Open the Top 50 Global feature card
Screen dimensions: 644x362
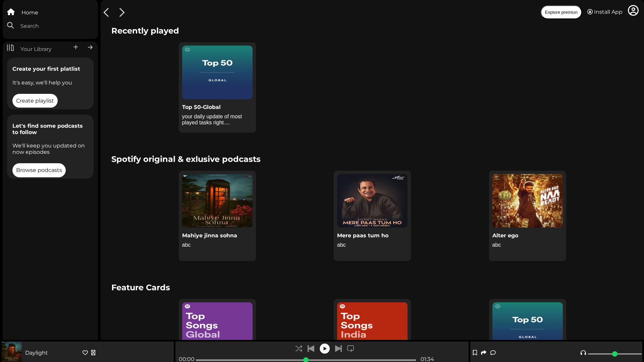(x=528, y=321)
